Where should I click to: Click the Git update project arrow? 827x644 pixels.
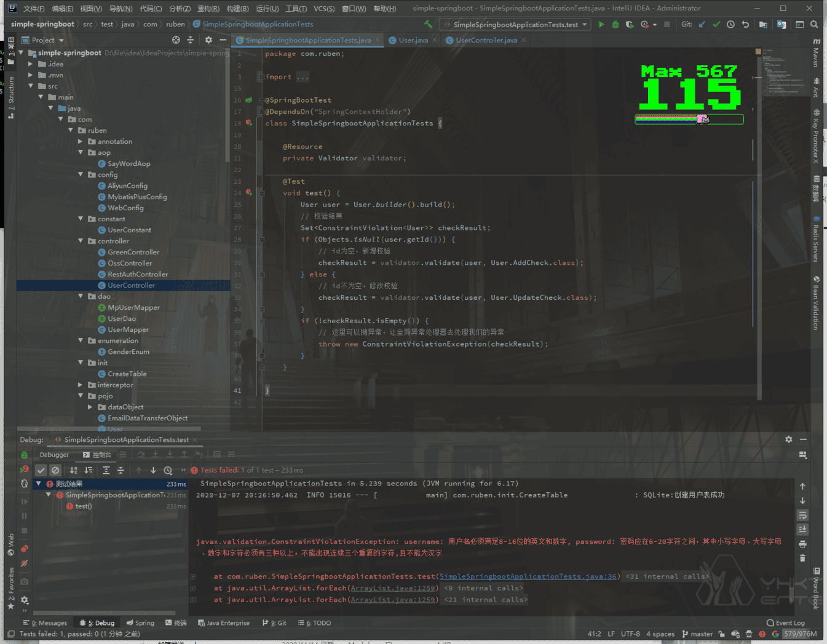[702, 25]
